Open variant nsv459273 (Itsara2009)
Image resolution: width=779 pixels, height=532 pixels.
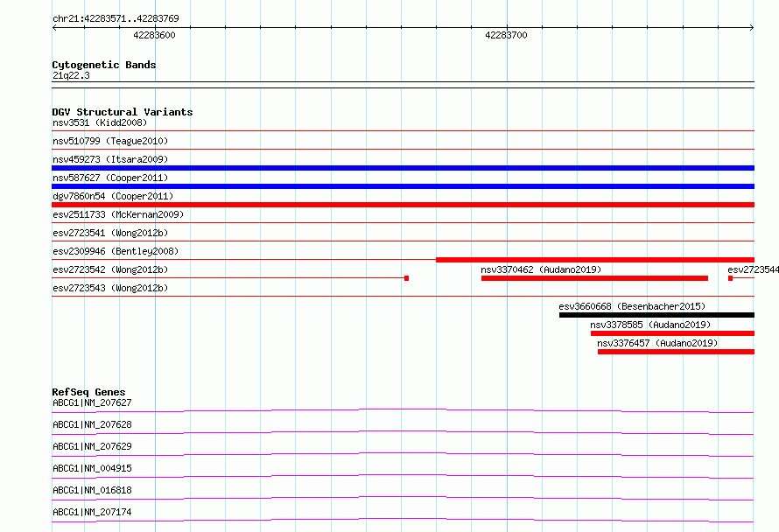tap(110, 159)
